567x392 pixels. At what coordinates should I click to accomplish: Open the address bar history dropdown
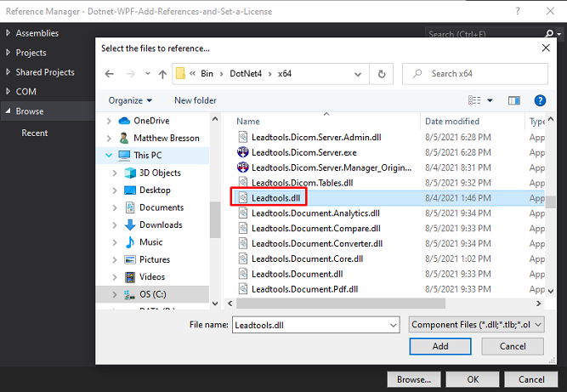point(358,74)
